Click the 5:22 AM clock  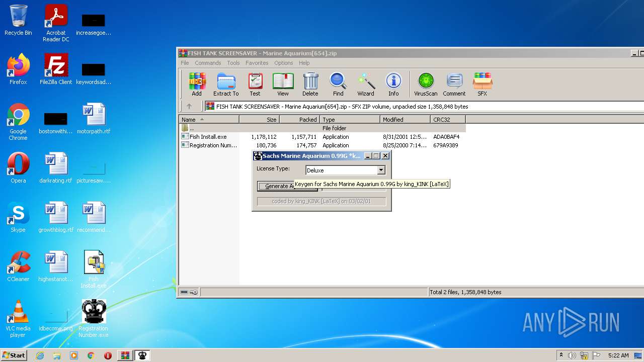618,355
